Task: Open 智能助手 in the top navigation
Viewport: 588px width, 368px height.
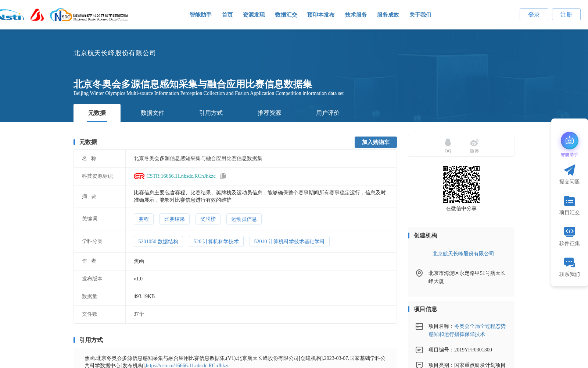Action: click(201, 15)
